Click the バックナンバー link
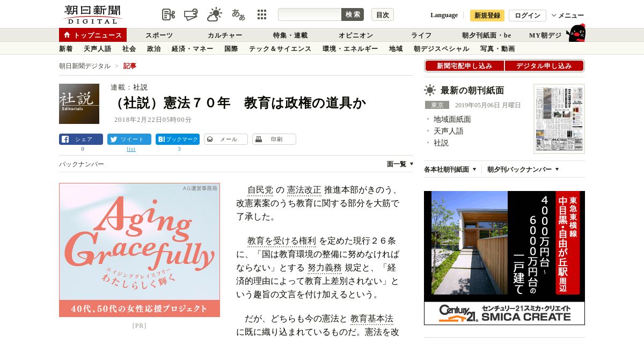644x338 pixels. pyautogui.click(x=82, y=164)
